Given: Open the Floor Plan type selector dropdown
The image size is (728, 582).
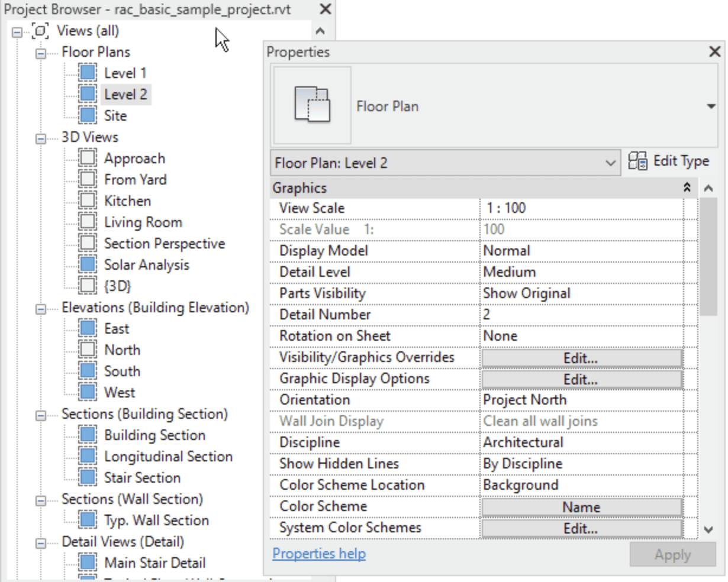Looking at the screenshot, I should point(711,107).
